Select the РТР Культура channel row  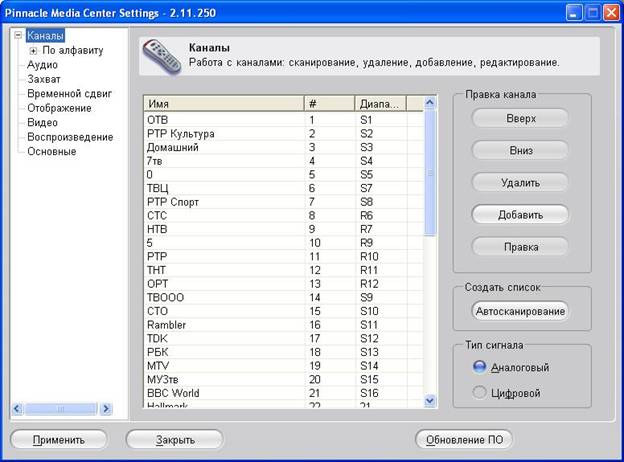[x=283, y=133]
